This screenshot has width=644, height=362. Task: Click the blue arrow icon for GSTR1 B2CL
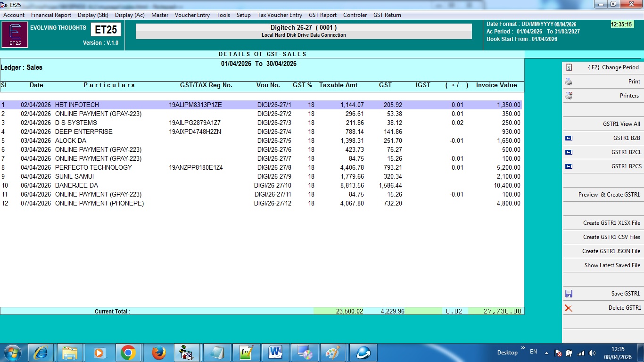569,152
